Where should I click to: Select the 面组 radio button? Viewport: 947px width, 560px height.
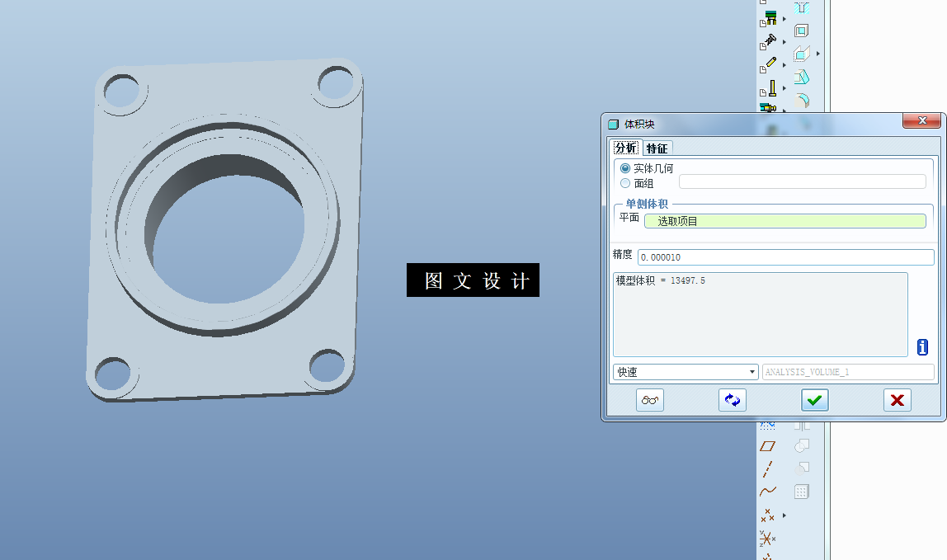[x=625, y=183]
